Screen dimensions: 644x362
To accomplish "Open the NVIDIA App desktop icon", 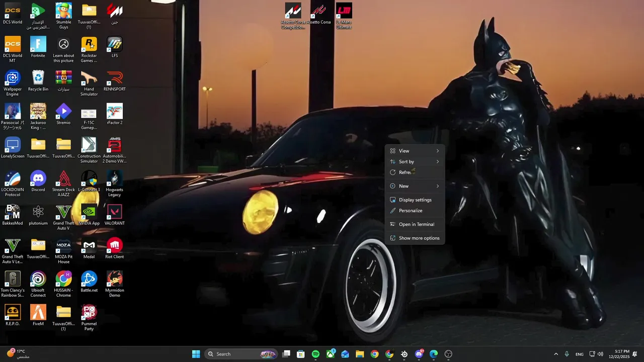I will (x=89, y=215).
